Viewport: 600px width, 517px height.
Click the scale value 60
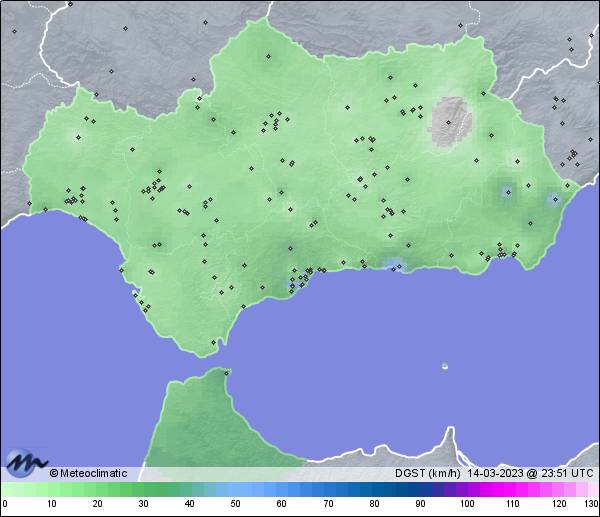coord(282,503)
